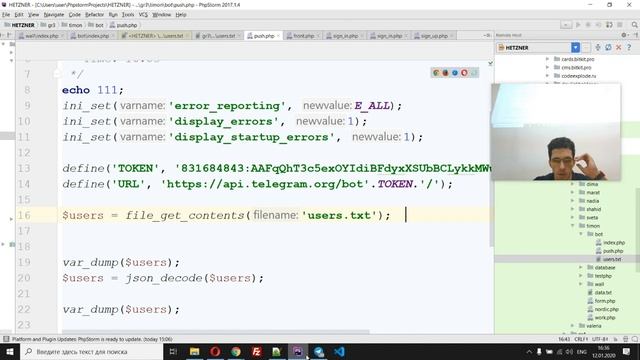Open Chrome from the Windows taskbar
Screen dimensions: 640x360
coord(236,351)
